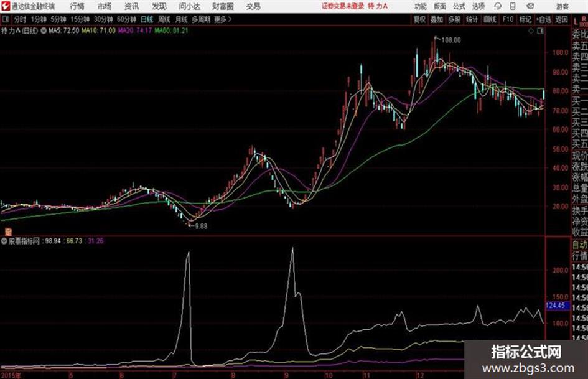
Task: Click the red L icon in right panel
Action: coord(576,21)
